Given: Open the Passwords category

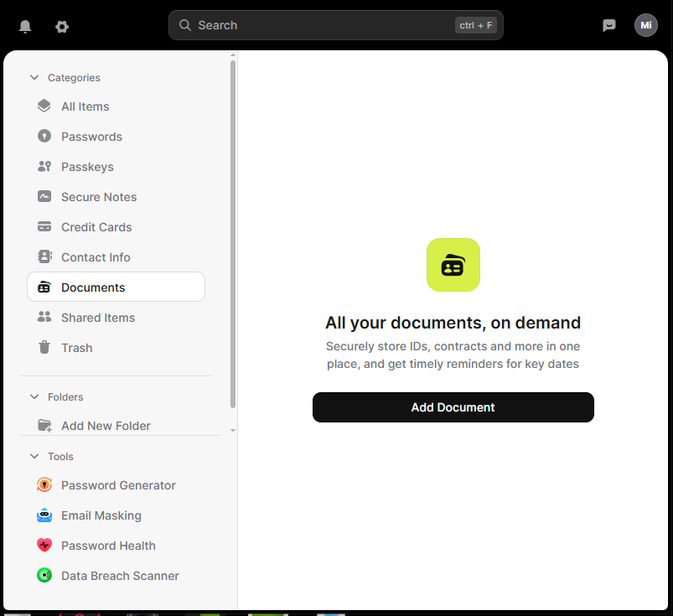Looking at the screenshot, I should 91,137.
